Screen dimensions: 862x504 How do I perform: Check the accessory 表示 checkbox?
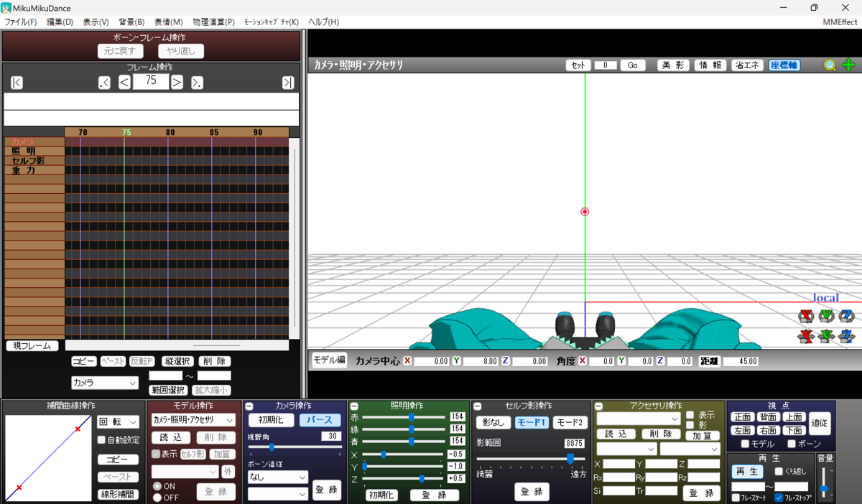[690, 415]
